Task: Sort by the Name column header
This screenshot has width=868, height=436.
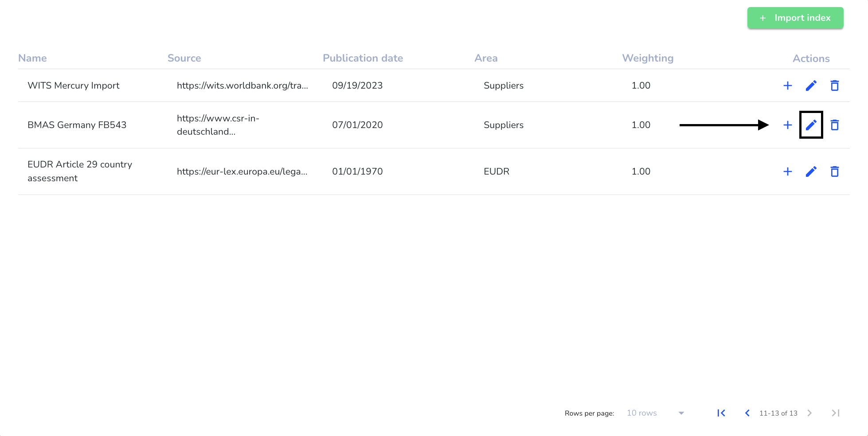Action: pos(32,58)
